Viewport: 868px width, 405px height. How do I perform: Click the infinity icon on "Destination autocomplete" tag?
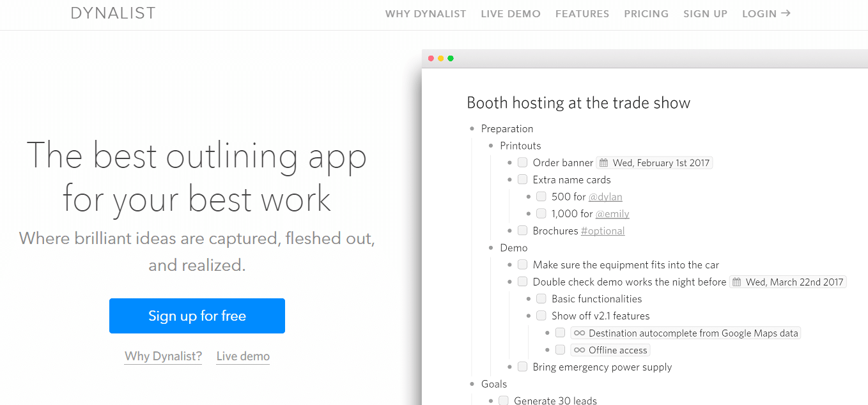pos(579,333)
